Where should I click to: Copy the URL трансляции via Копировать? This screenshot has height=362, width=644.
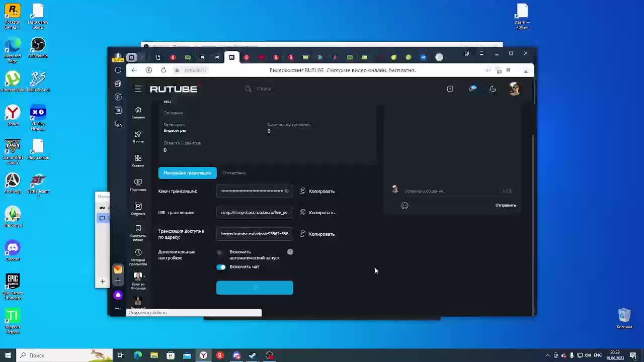(x=317, y=213)
